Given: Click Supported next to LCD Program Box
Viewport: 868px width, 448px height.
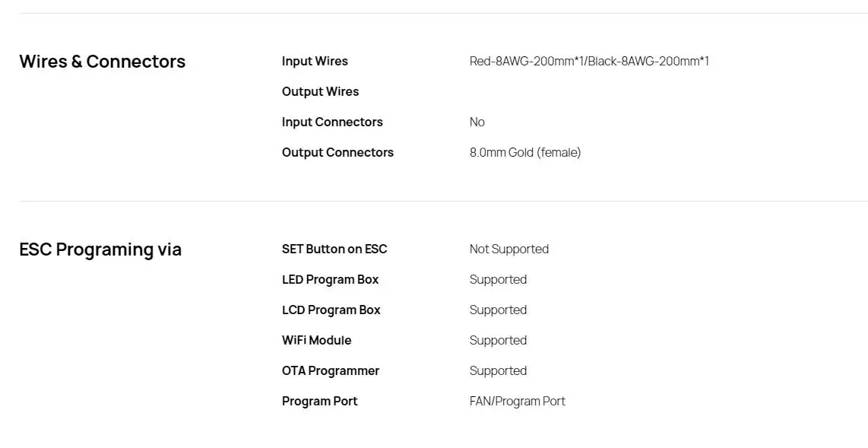Looking at the screenshot, I should coord(498,310).
